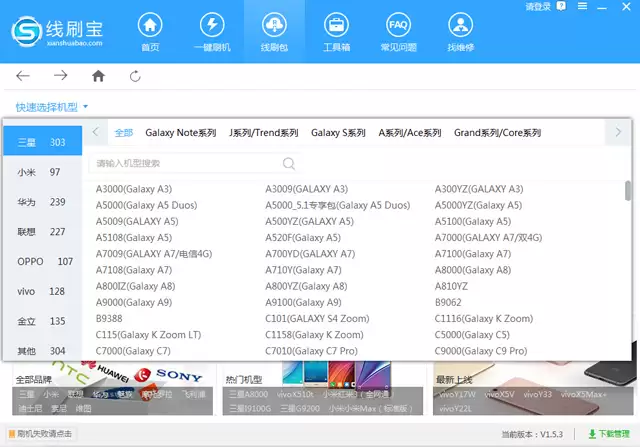640x447 pixels.
Task: Click the 请输入机型搜索 search field
Action: [194, 164]
